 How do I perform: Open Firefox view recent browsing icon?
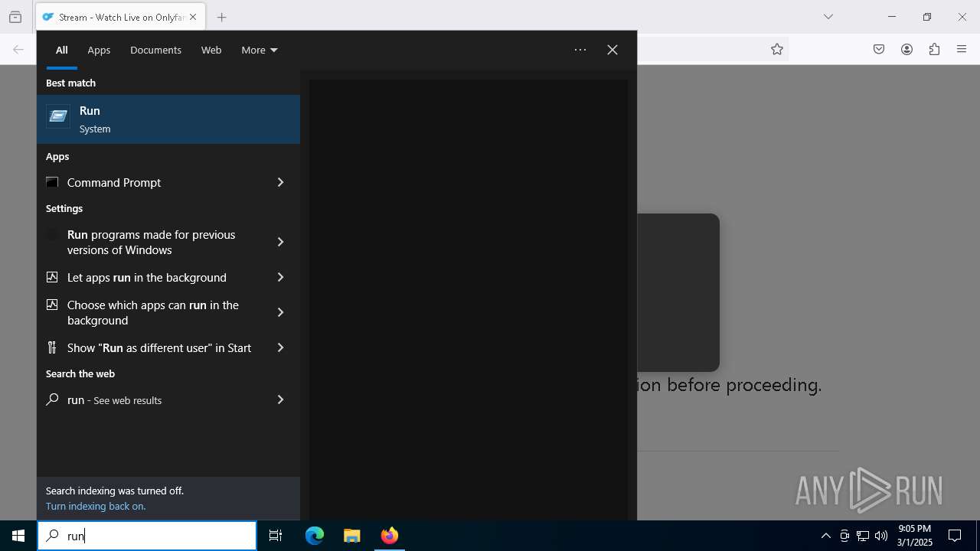point(15,17)
